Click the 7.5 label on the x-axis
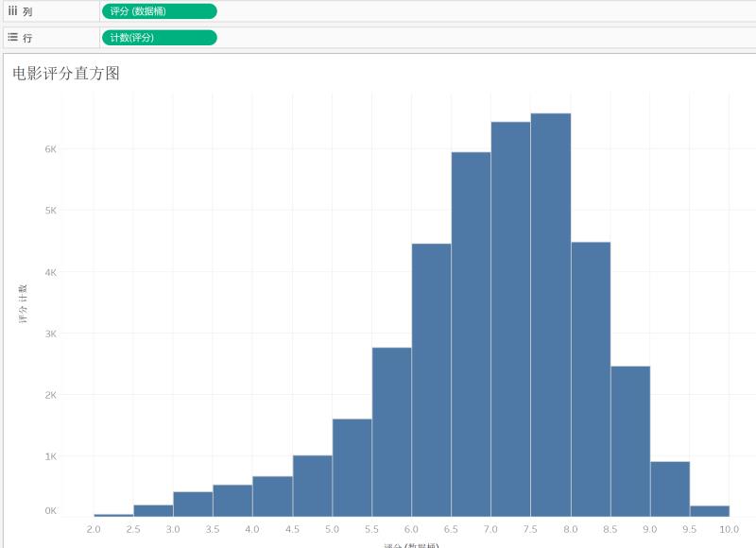756x548 pixels. [x=530, y=529]
